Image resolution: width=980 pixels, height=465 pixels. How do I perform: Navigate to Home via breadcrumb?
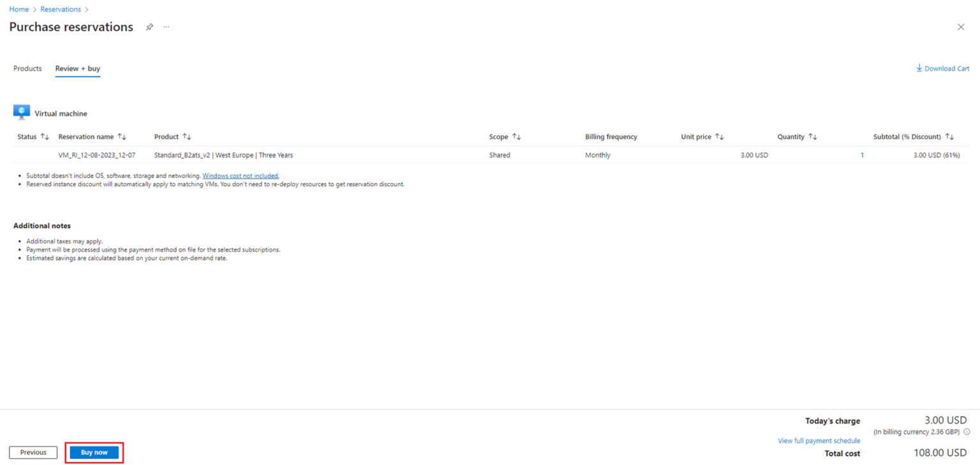[19, 9]
